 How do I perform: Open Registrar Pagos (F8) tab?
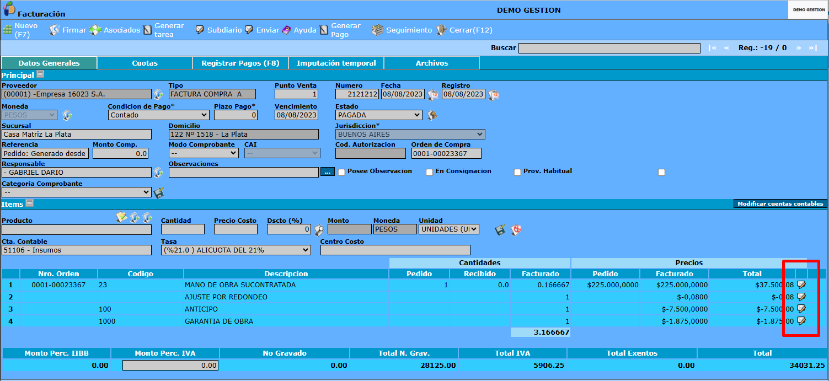point(241,63)
